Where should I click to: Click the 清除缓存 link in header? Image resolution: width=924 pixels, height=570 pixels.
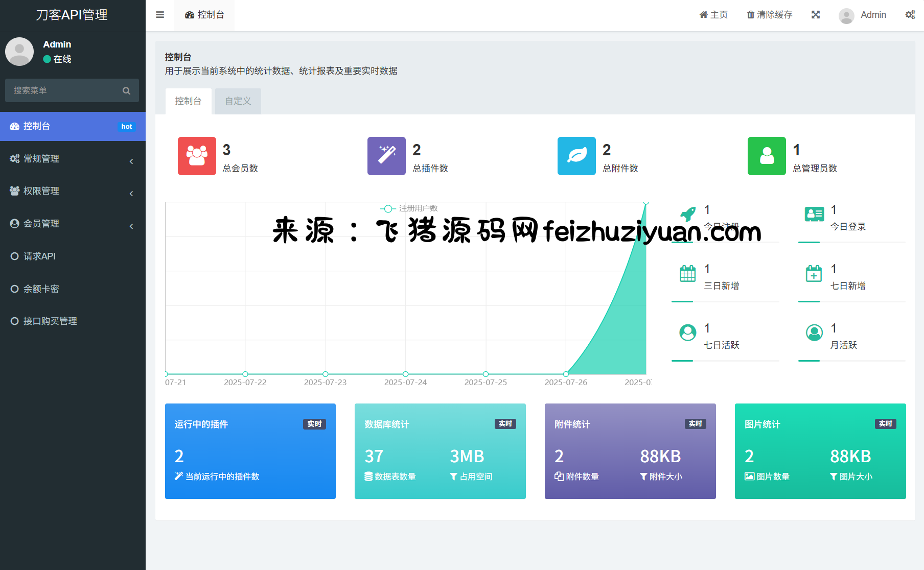(x=770, y=15)
